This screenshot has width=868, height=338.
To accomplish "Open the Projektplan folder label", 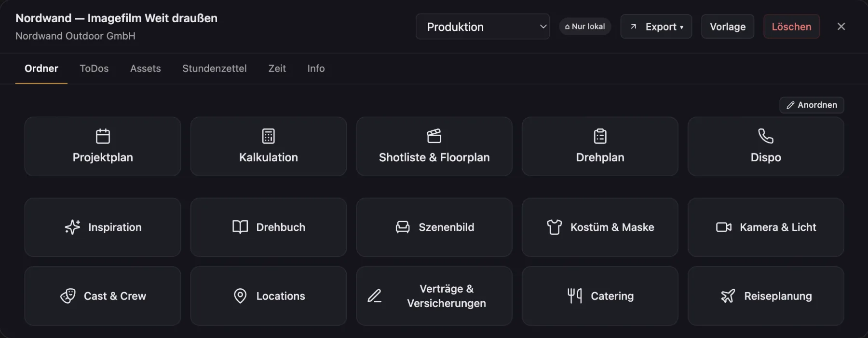I will [103, 157].
